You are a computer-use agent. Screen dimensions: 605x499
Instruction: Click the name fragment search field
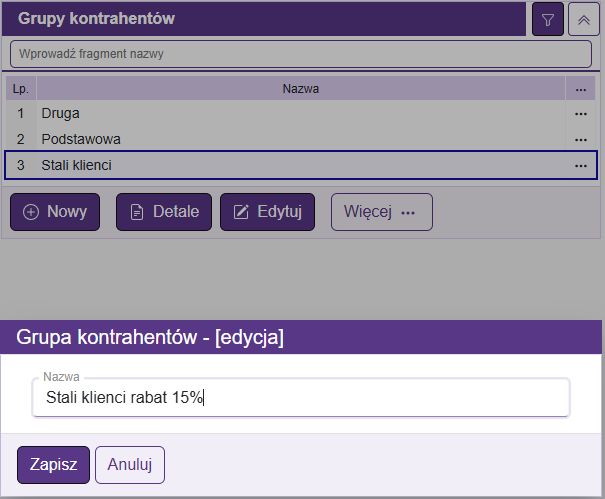301,54
